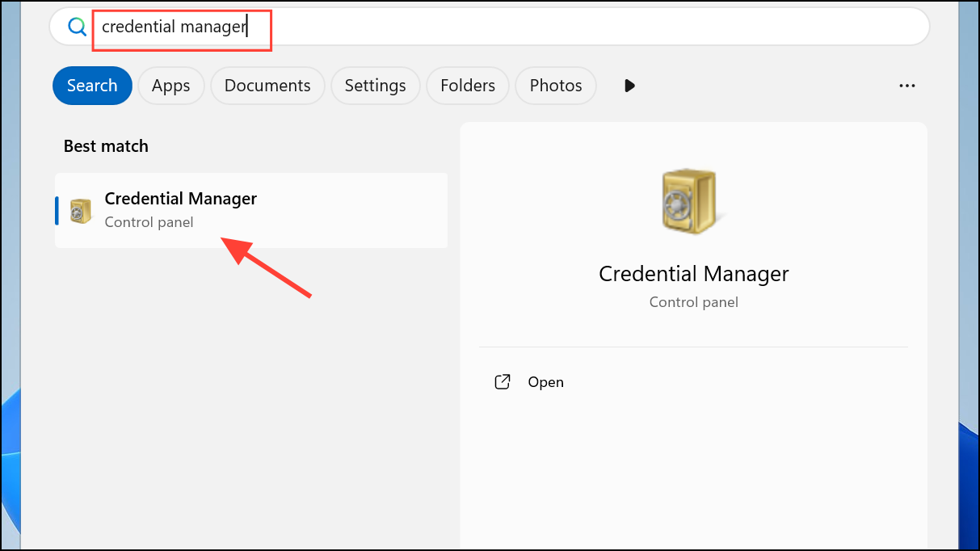Screen dimensions: 980x551
Task: Click the Open external-link icon
Action: (503, 382)
